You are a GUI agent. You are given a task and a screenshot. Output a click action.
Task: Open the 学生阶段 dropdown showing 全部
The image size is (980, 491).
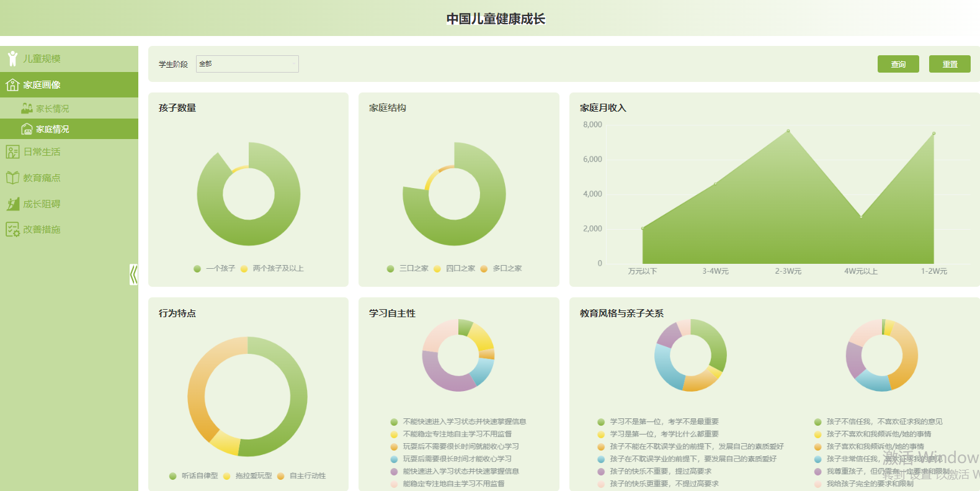click(x=247, y=64)
